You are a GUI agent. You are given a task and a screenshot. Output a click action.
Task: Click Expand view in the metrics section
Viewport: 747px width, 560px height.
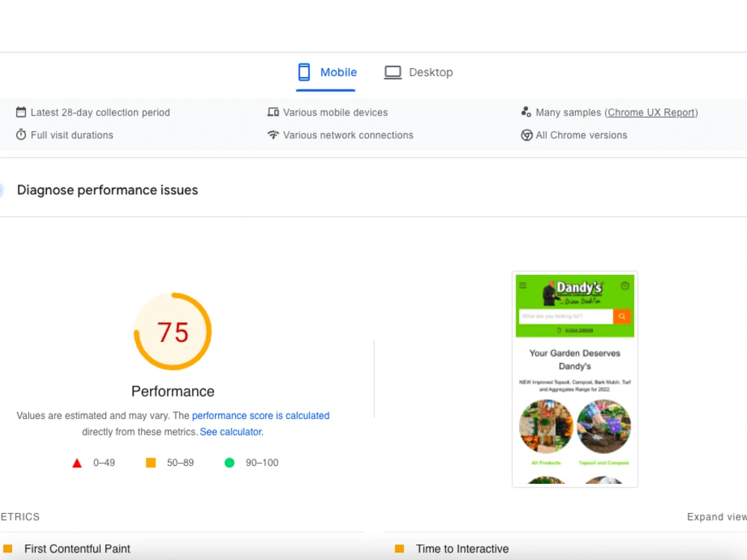pyautogui.click(x=716, y=517)
